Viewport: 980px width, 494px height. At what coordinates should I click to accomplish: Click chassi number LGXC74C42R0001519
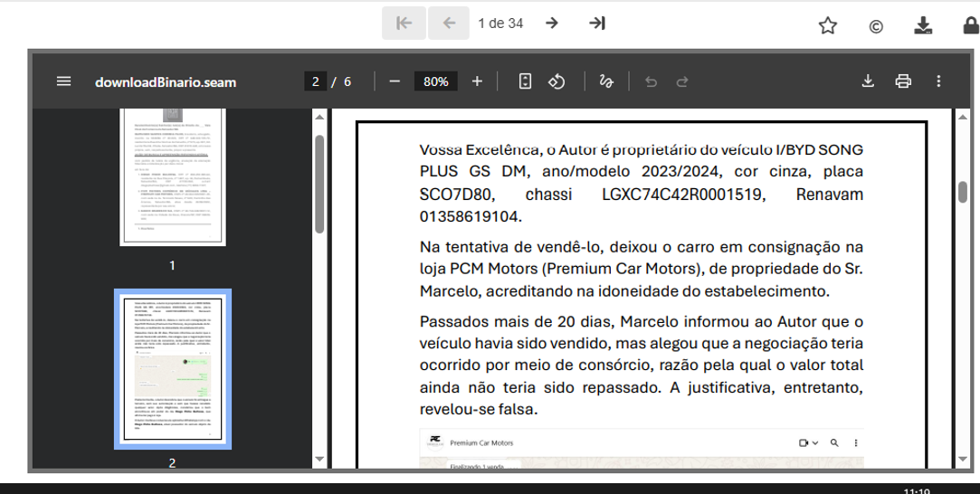coord(682,195)
